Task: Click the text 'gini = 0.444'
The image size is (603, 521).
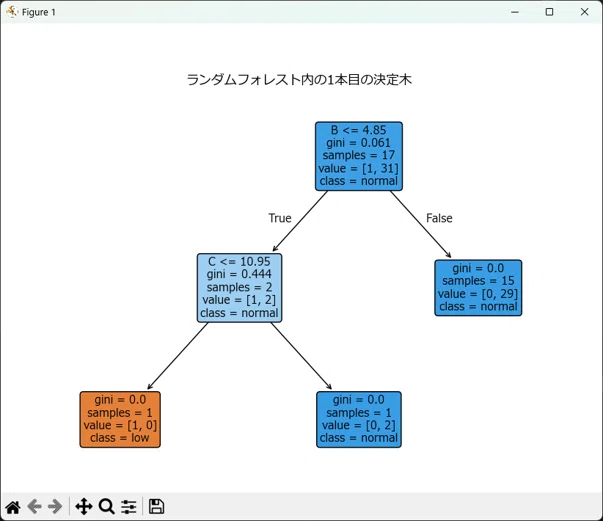Action: (x=239, y=274)
